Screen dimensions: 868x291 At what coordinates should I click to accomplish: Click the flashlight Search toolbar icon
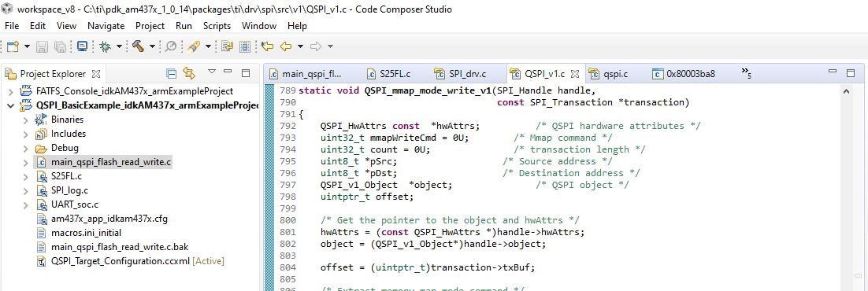click(193, 46)
